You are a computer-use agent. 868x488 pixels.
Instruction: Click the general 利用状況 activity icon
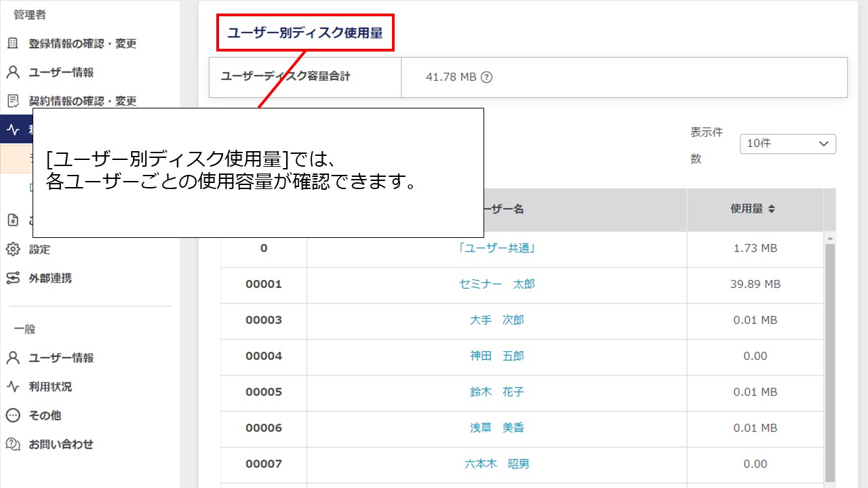click(x=13, y=387)
